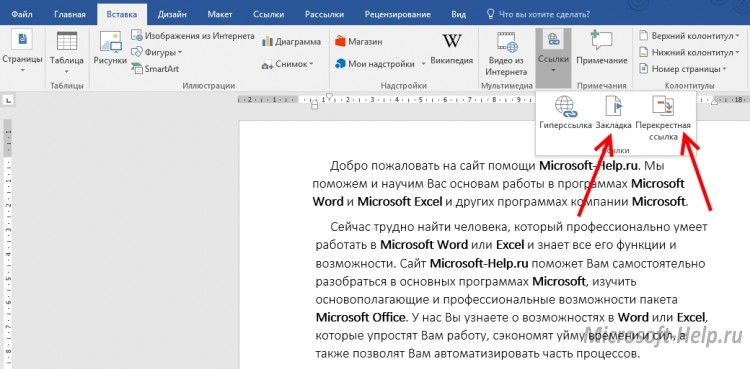Click Изображения из Интернета
Image resolution: width=750 pixels, height=369 pixels.
pos(193,36)
